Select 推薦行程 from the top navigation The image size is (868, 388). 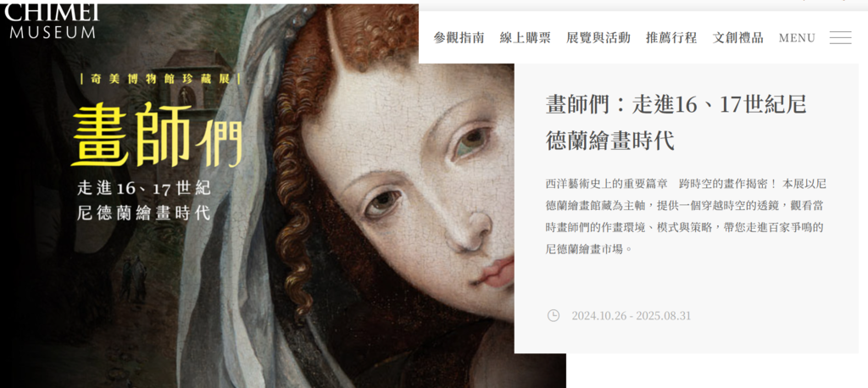tap(671, 37)
